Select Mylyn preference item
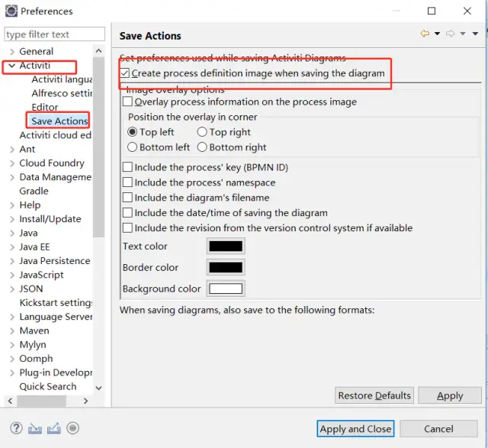 (33, 344)
